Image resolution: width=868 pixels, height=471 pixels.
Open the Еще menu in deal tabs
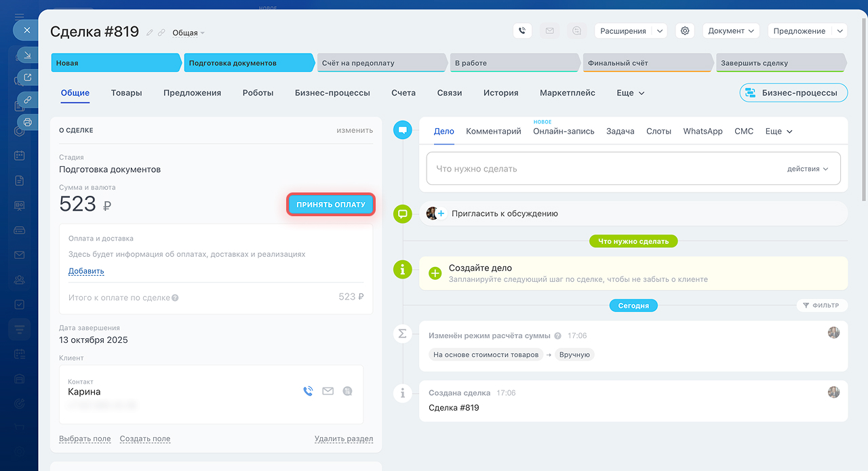630,93
